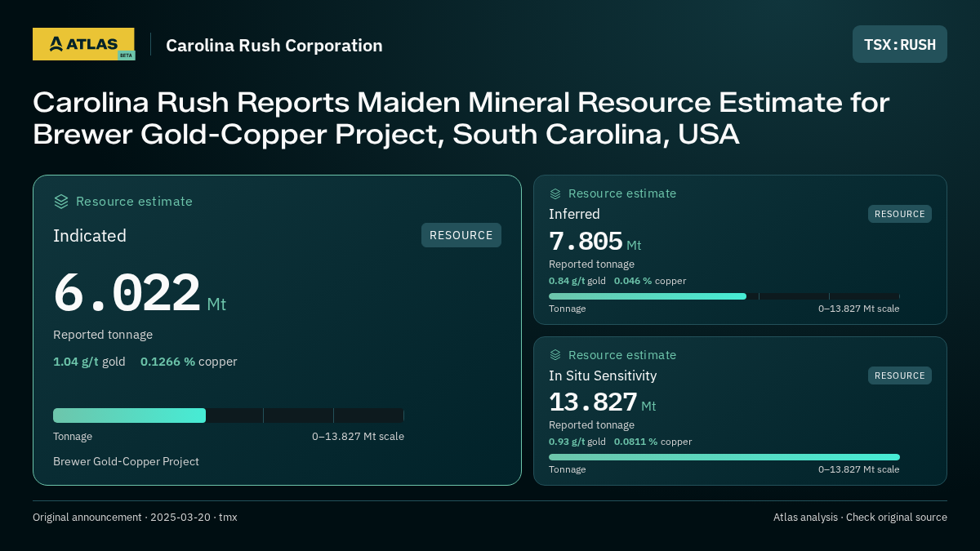Click Reported tonnage label under 7.805 Mt
980x551 pixels.
[591, 264]
